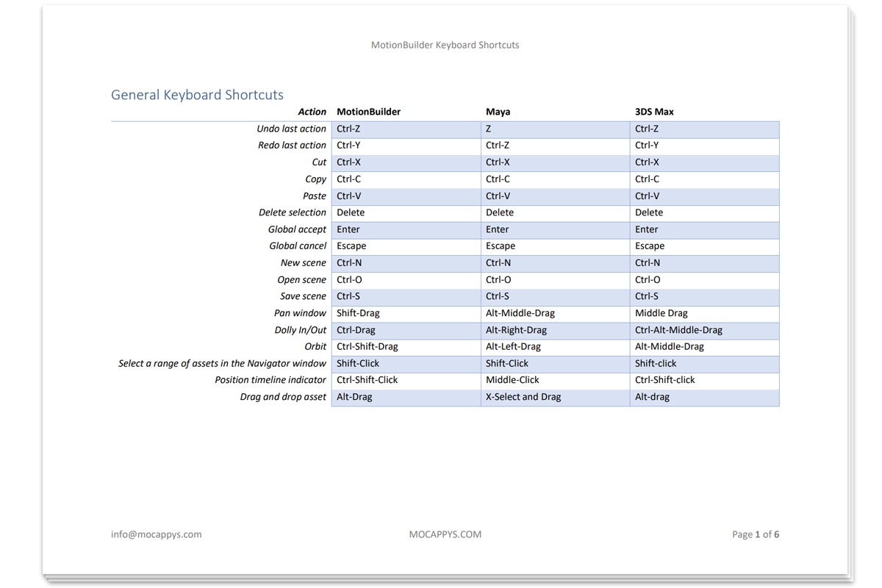Screen dimensions: 882x588
Task: Select the Middle-Click cell under Maya
Action: [512, 380]
